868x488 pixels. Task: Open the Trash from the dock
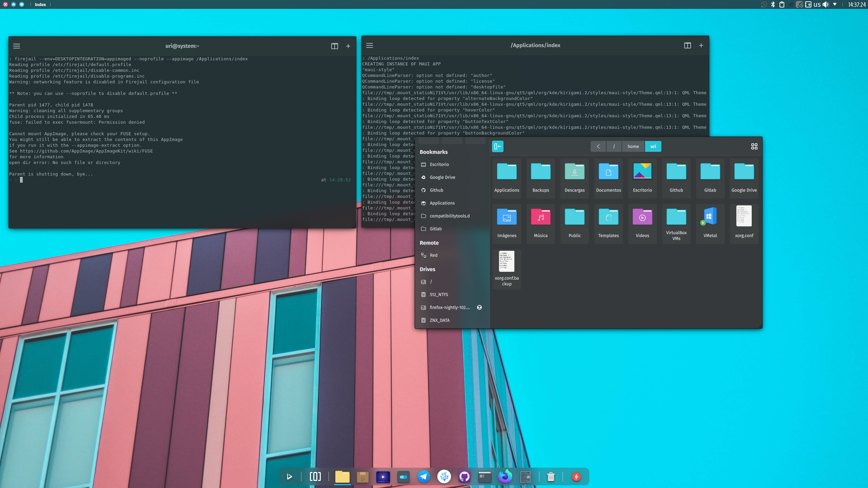pos(551,476)
